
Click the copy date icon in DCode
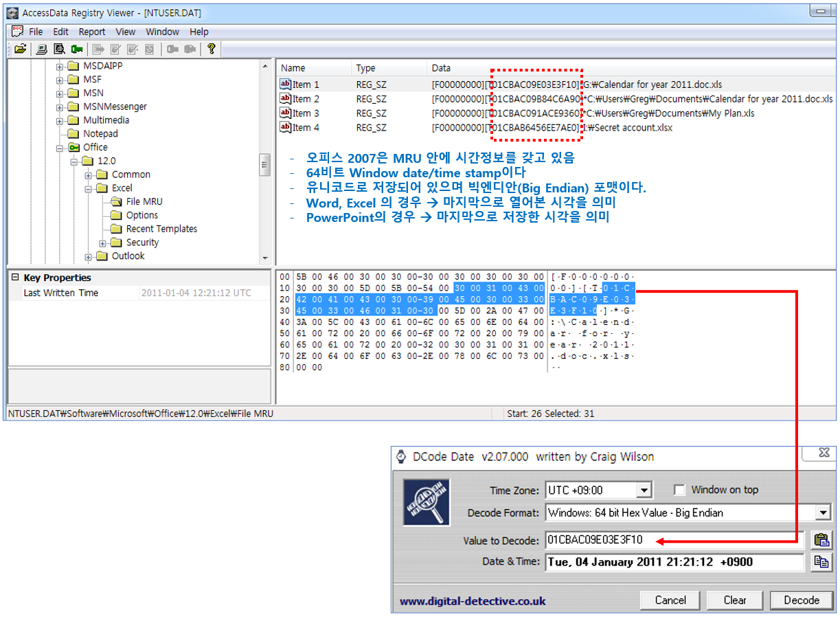pos(821,562)
